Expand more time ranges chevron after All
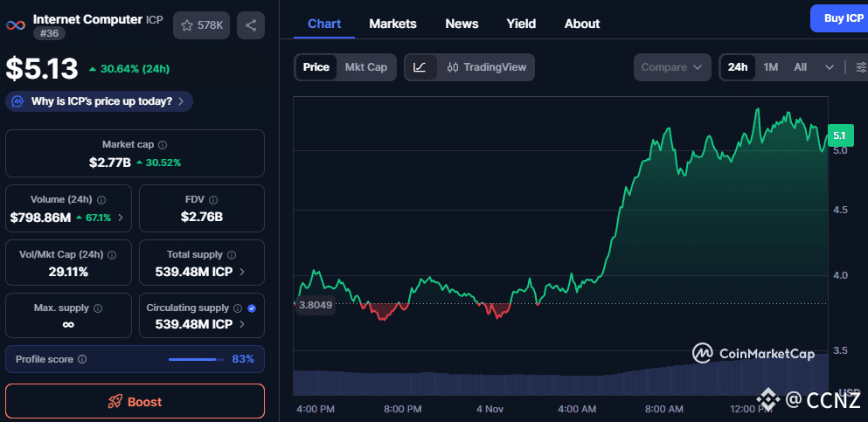868x422 pixels. click(830, 67)
